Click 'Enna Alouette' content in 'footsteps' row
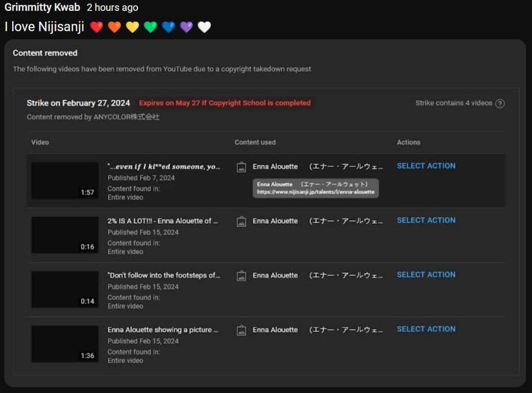This screenshot has width=532, height=393. pyautogui.click(x=318, y=276)
